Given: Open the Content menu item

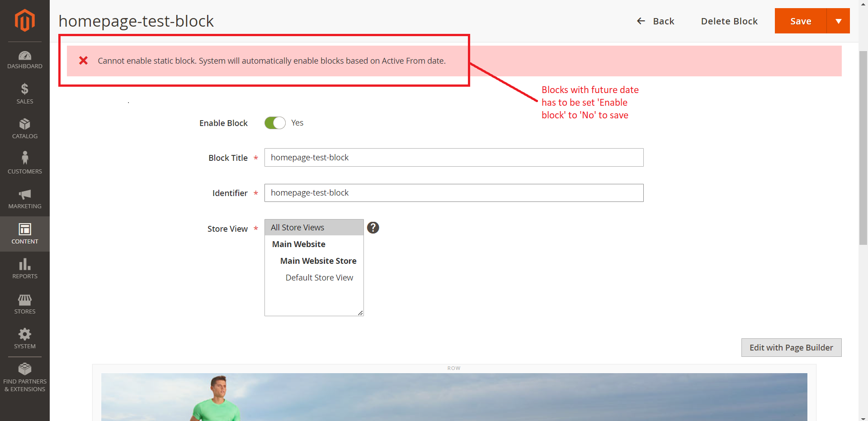Looking at the screenshot, I should [x=25, y=234].
